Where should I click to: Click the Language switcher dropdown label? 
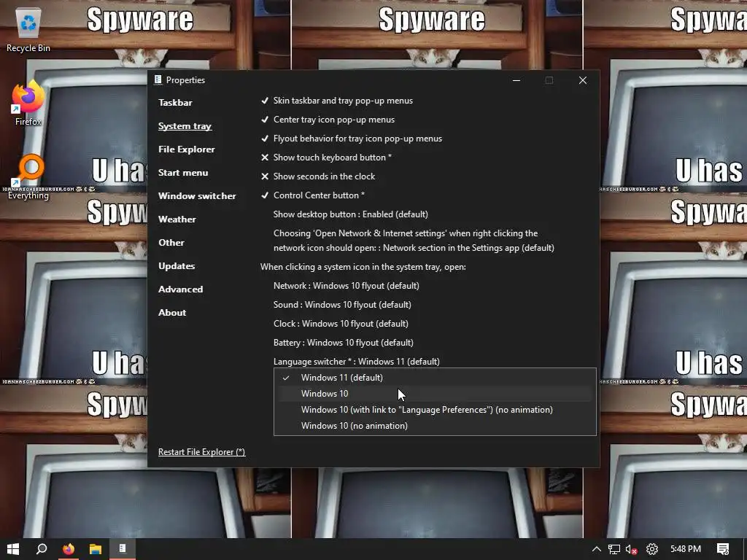coord(356,362)
